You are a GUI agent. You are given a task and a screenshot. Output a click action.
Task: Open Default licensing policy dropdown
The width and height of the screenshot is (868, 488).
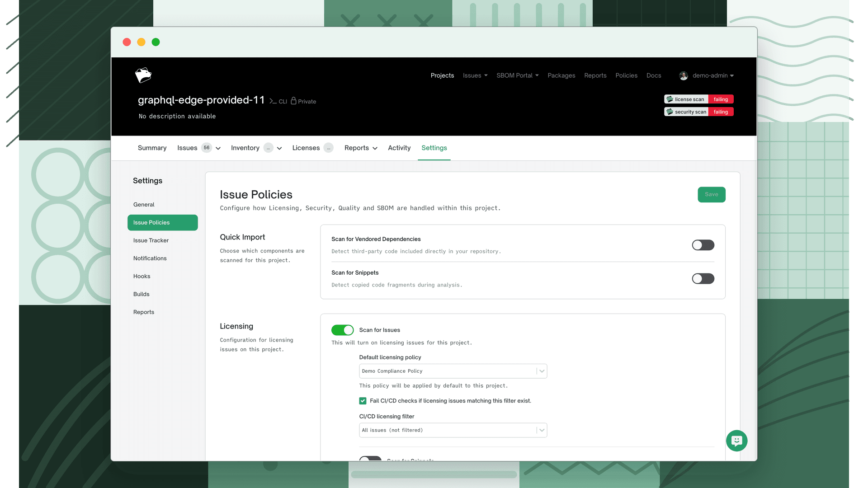coord(453,371)
